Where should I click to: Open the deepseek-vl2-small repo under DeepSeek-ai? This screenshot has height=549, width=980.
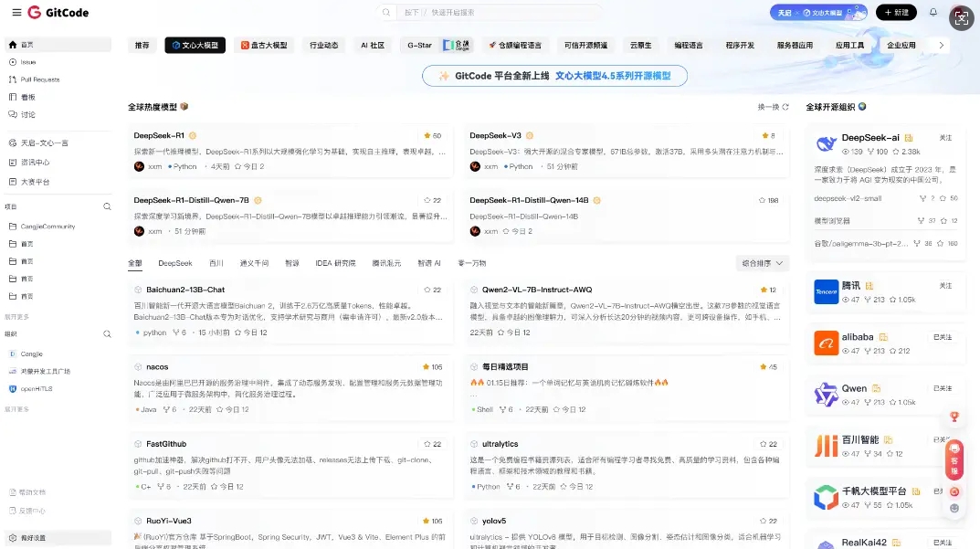tap(848, 198)
